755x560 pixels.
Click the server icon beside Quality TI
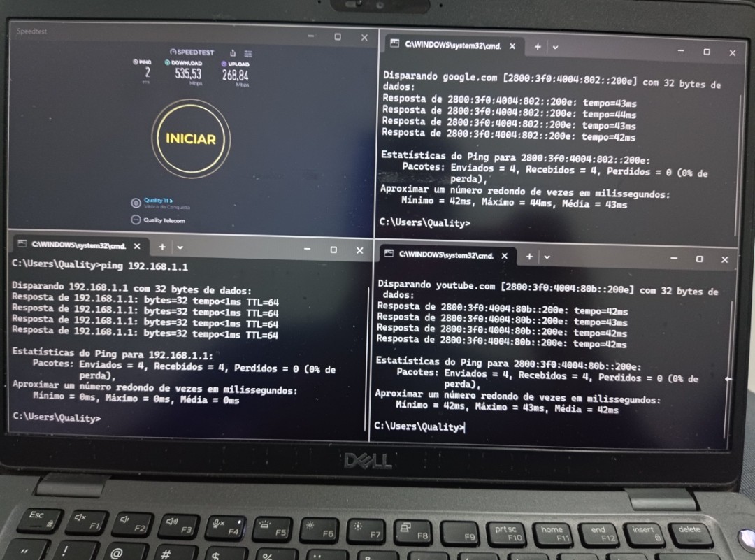[x=136, y=203]
